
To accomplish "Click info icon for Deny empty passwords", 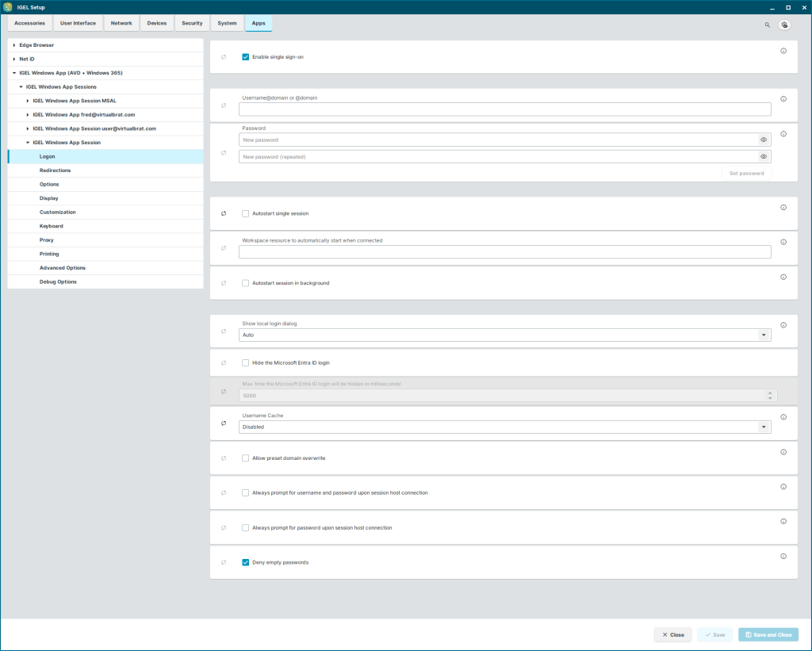I will pyautogui.click(x=783, y=556).
